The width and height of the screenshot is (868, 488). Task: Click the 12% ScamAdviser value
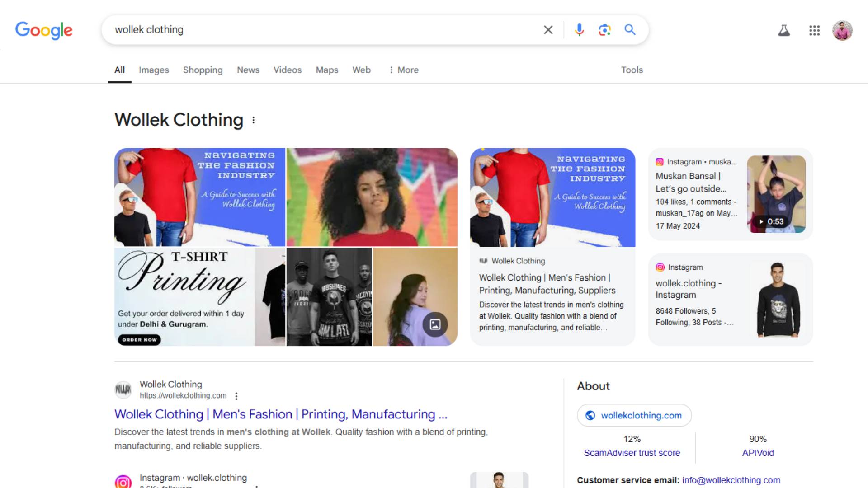pyautogui.click(x=632, y=439)
